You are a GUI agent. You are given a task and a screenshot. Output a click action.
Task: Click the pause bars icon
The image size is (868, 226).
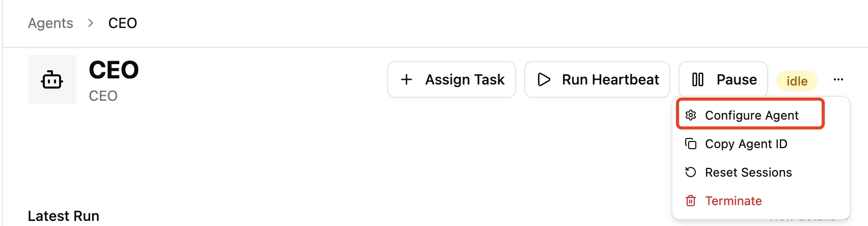click(698, 79)
